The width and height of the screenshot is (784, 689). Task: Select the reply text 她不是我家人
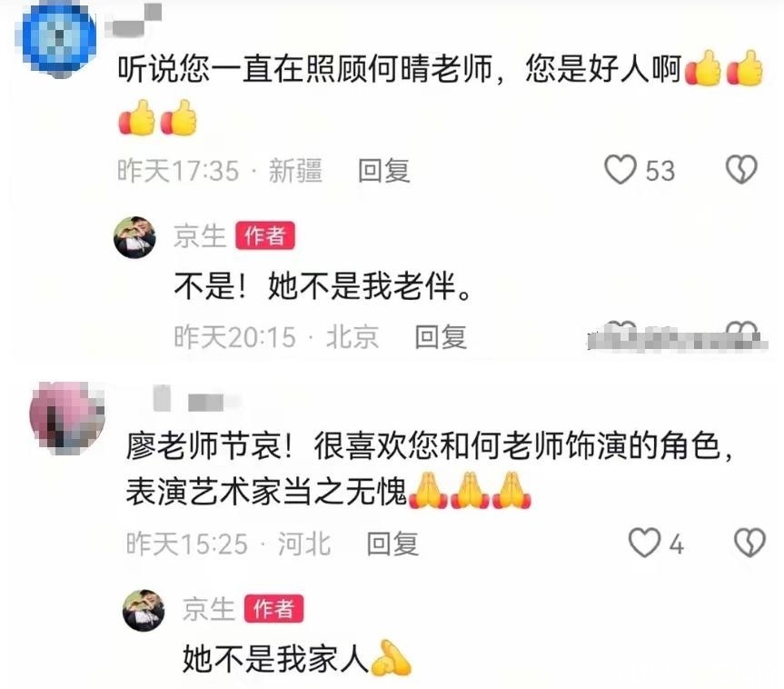[x=275, y=658]
